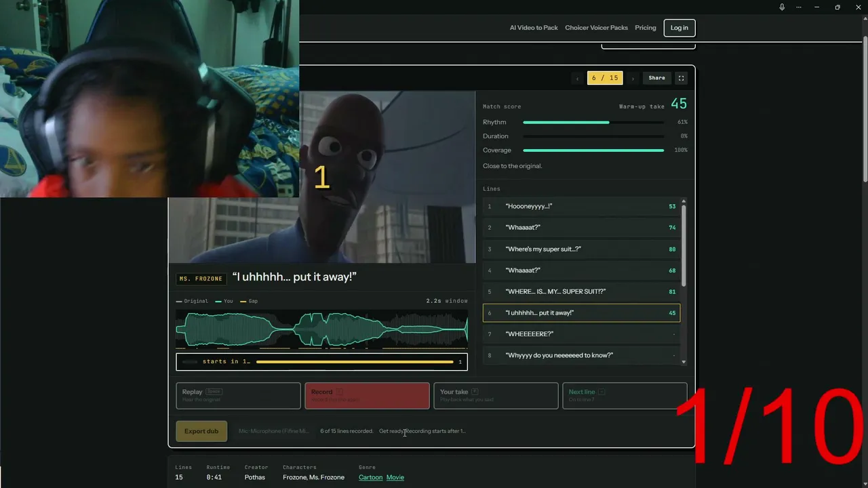Click the match score value 45
Image resolution: width=868 pixels, height=488 pixels.
pyautogui.click(x=679, y=104)
